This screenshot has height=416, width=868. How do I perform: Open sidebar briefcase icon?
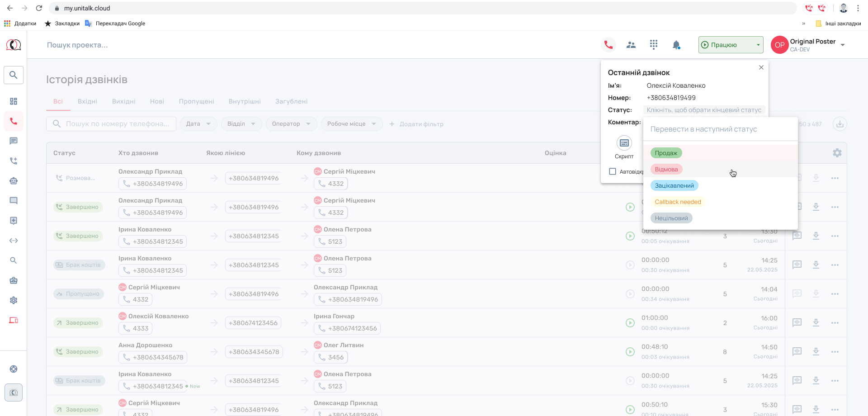14,280
